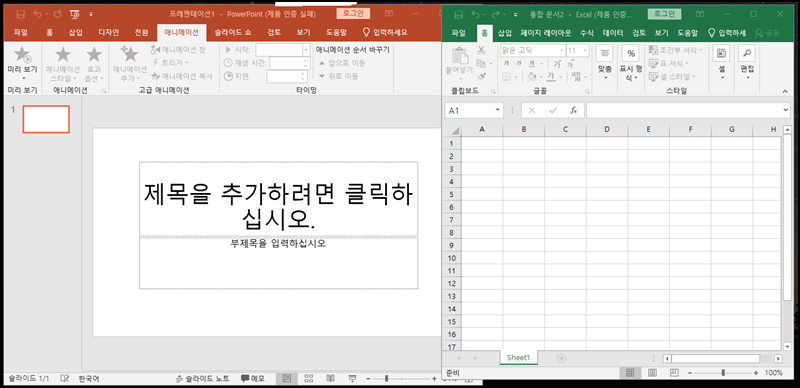Click 로그인 button in Excel title bar
Viewport: 800px width, 388px height.
coord(664,14)
